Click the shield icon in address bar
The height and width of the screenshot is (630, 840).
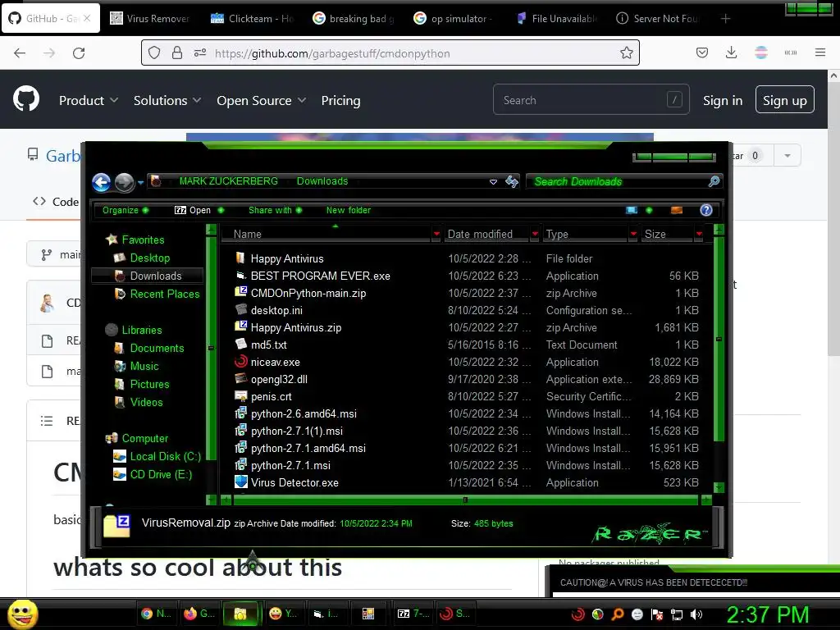154,53
